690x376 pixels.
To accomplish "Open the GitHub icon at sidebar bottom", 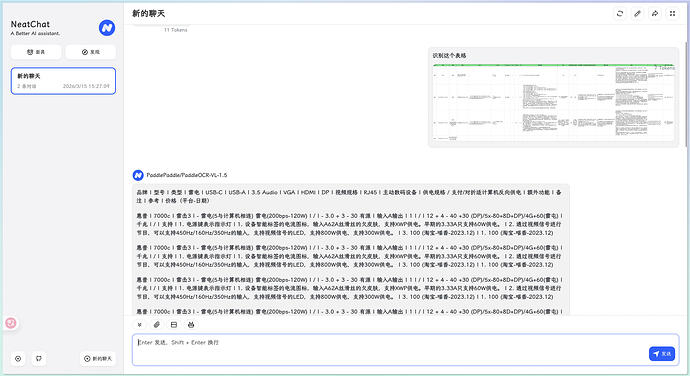I will [39, 358].
